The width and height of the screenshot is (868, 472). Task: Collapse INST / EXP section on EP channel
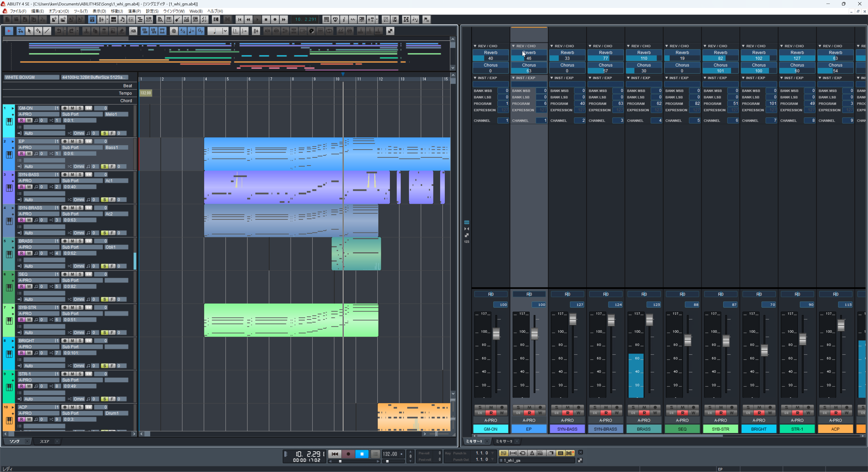[513, 78]
